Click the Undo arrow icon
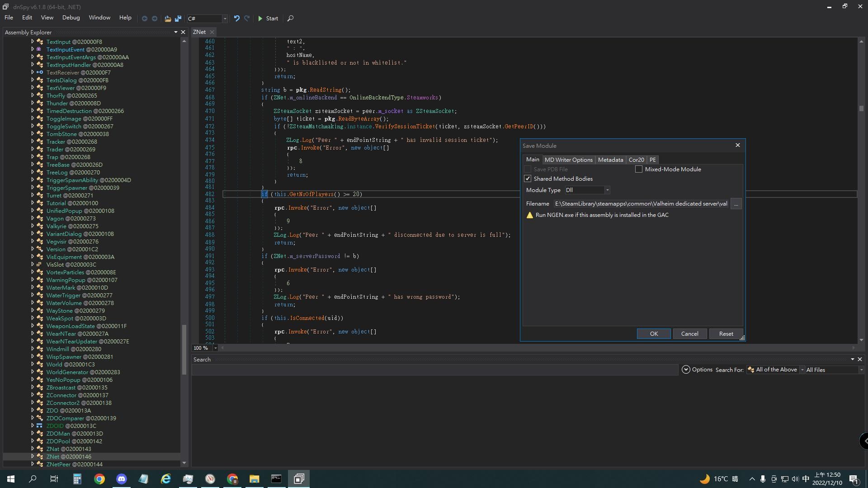Image resolution: width=868 pixels, height=488 pixels. point(236,19)
